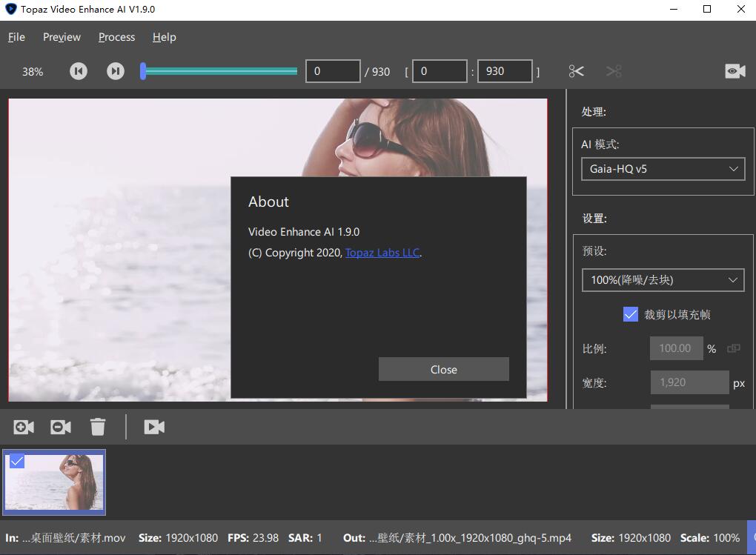Click the 预设: preset label
Image resolution: width=756 pixels, height=555 pixels.
click(x=594, y=250)
